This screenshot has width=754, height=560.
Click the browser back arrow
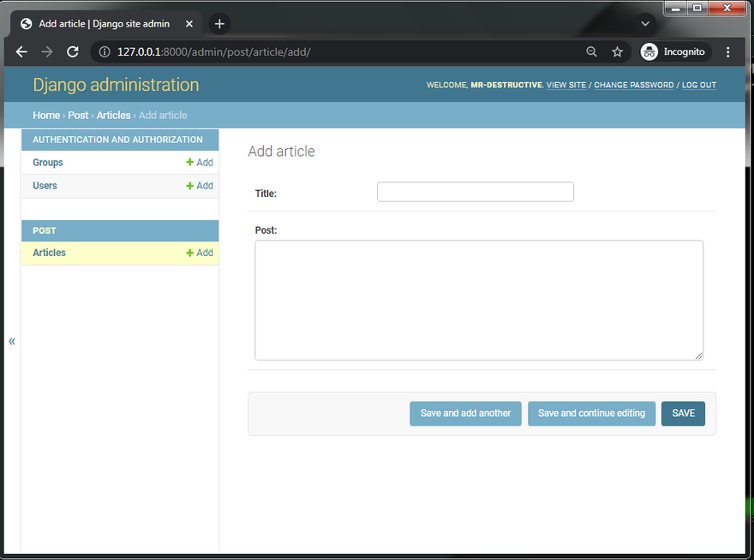point(21,52)
